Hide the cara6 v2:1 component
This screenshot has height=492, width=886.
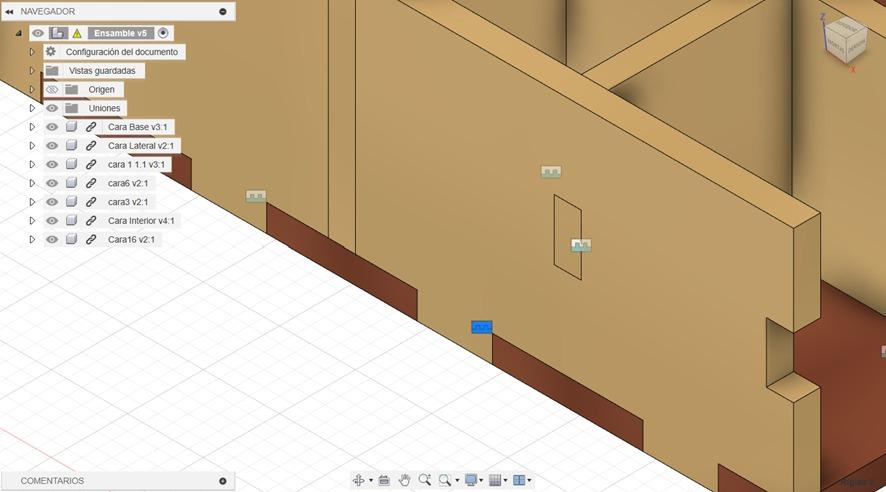(x=52, y=183)
